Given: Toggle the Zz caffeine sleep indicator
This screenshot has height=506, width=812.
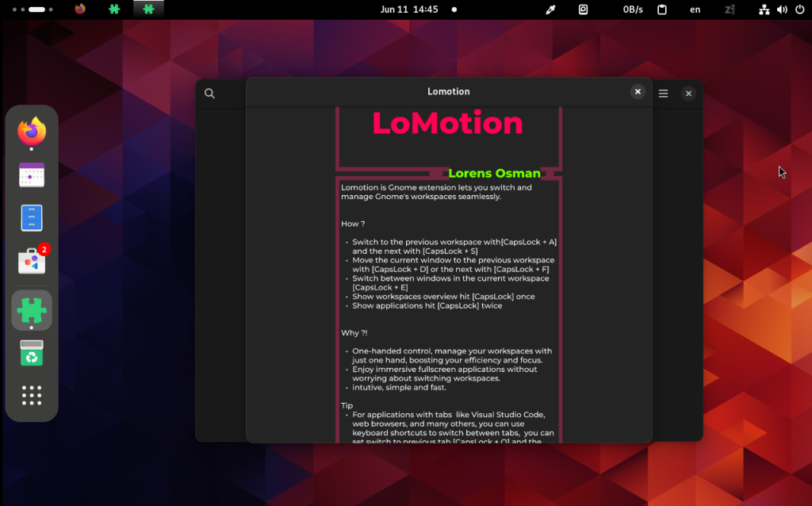Looking at the screenshot, I should 730,10.
